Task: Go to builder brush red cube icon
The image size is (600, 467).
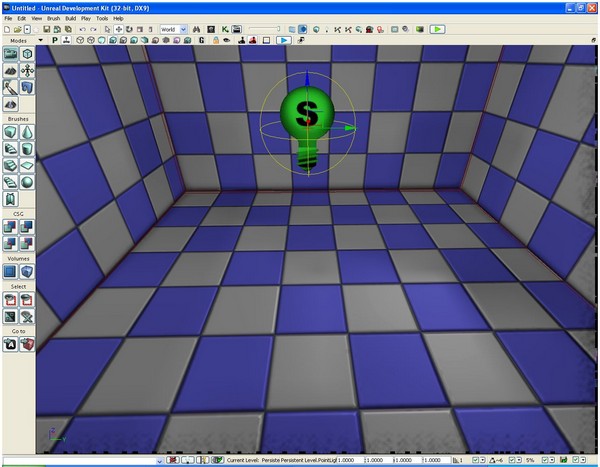Action: 27,344
